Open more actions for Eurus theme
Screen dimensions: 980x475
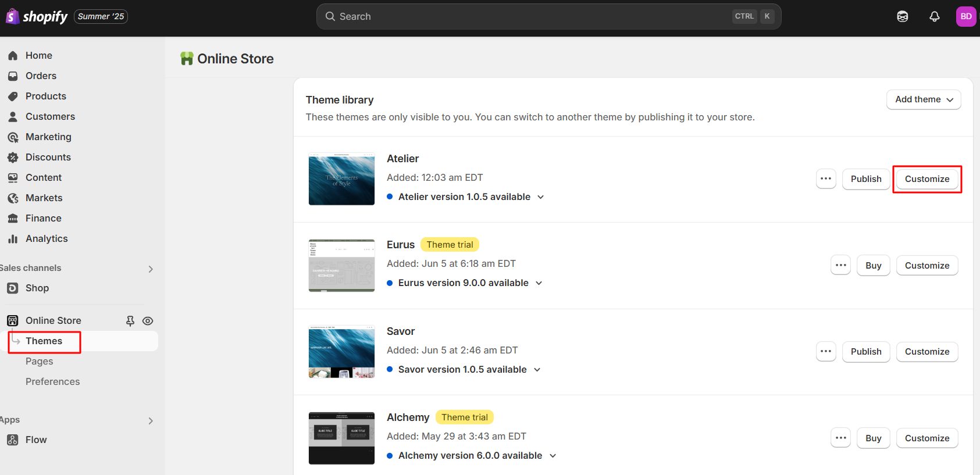(x=841, y=265)
